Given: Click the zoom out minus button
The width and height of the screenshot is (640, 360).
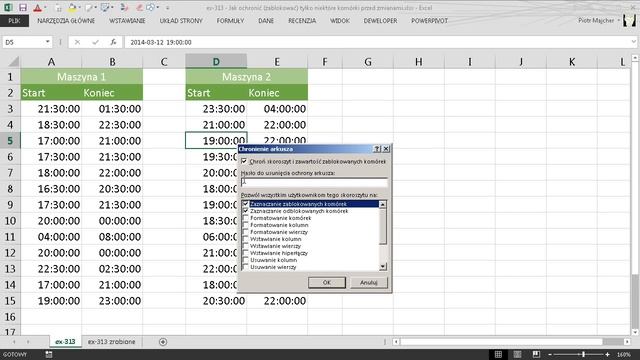Looking at the screenshot, I should [x=550, y=354].
